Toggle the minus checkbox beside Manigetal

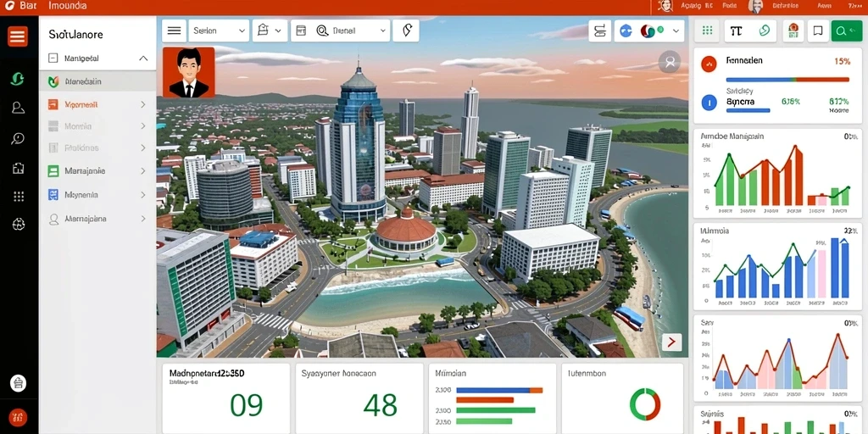pyautogui.click(x=53, y=58)
